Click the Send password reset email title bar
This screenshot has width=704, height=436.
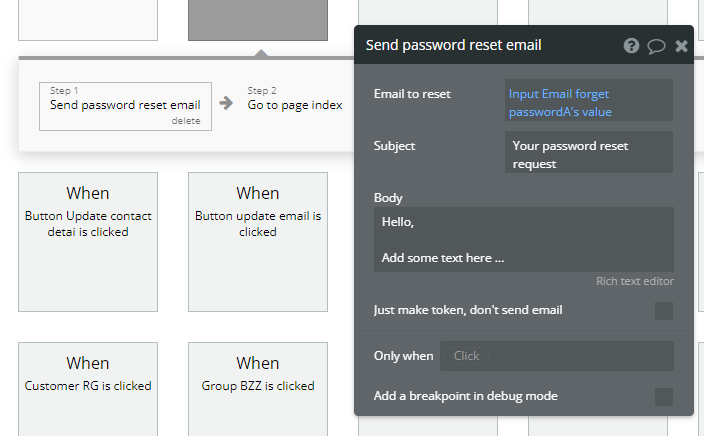click(x=480, y=45)
